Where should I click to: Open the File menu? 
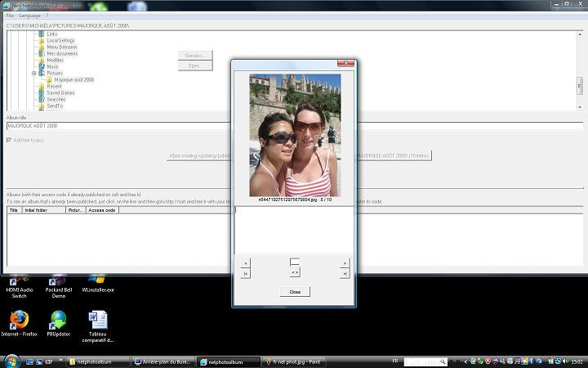10,16
